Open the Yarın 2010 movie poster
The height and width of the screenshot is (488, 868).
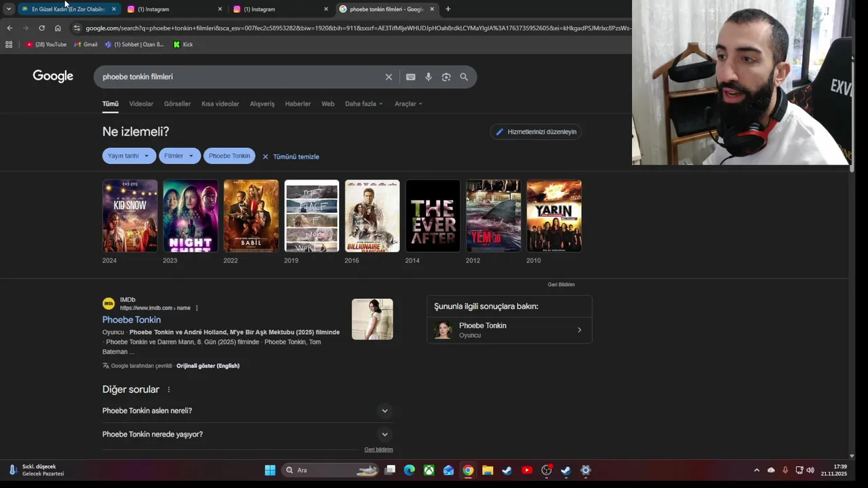point(554,216)
